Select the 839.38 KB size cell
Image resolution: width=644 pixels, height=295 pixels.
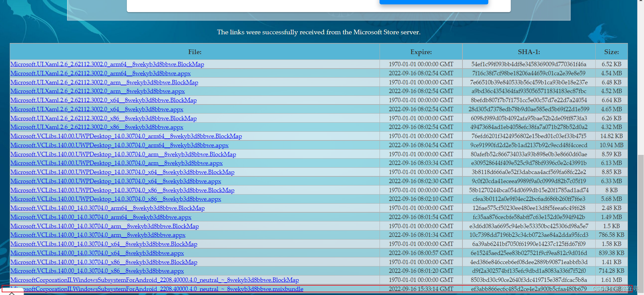(x=611, y=253)
